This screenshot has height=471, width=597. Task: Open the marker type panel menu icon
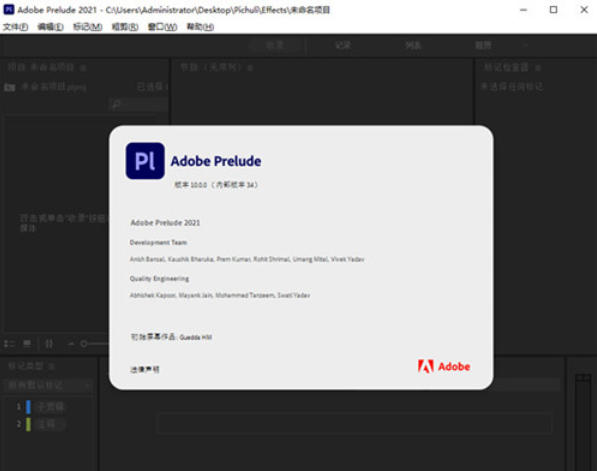point(52,366)
